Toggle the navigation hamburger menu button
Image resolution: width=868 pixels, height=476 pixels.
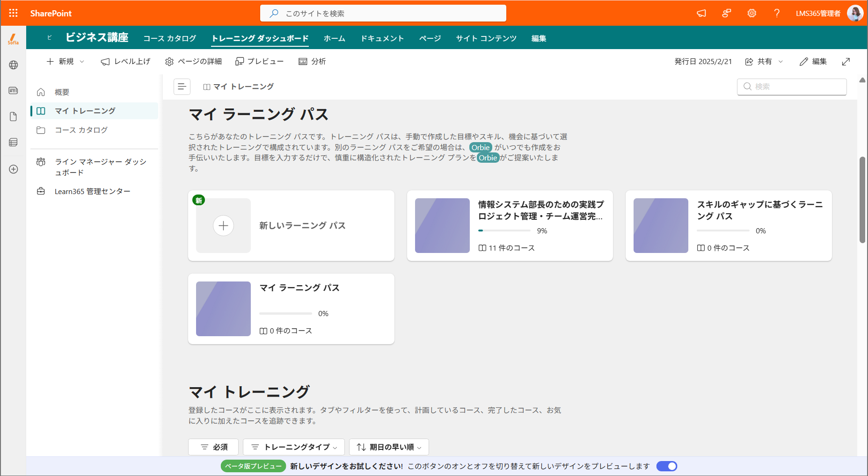[x=182, y=87]
